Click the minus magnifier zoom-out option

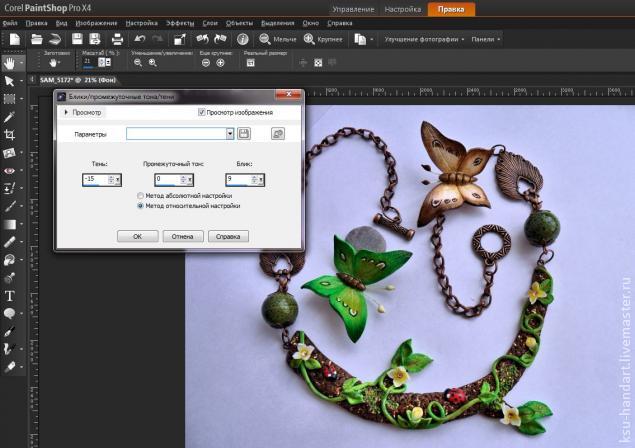(x=138, y=63)
